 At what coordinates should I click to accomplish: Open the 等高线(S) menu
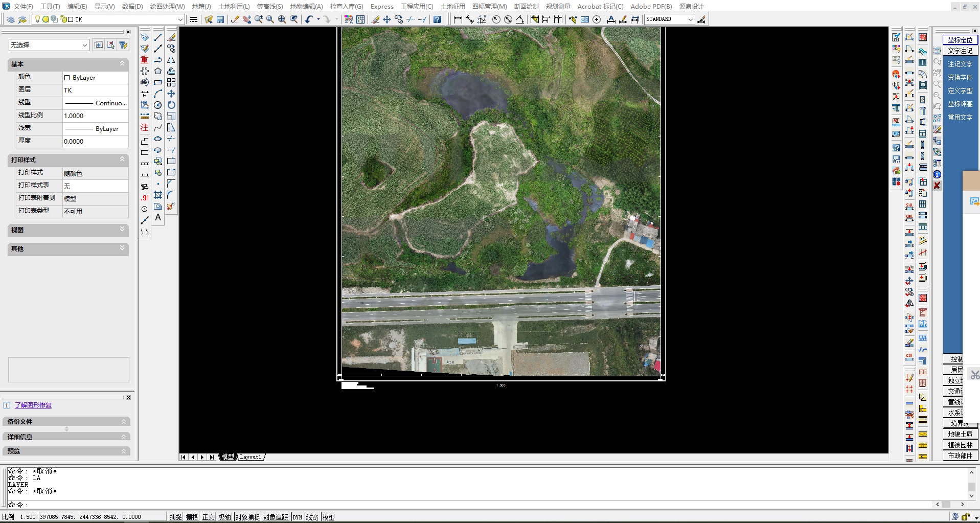269,6
